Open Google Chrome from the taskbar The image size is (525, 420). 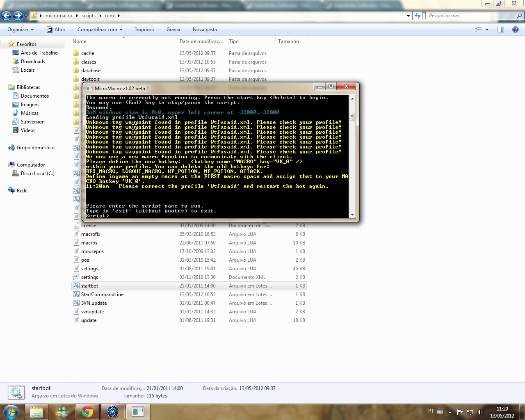87,412
